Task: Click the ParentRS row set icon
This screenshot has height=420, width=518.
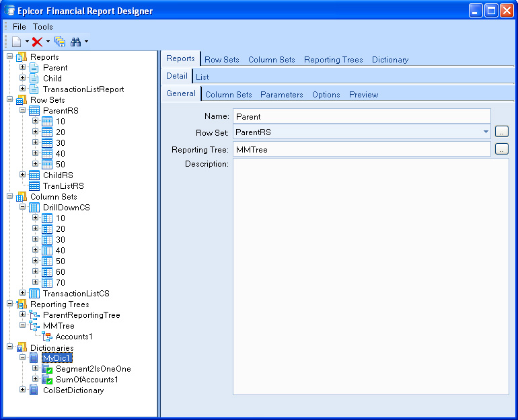Action: [x=34, y=111]
